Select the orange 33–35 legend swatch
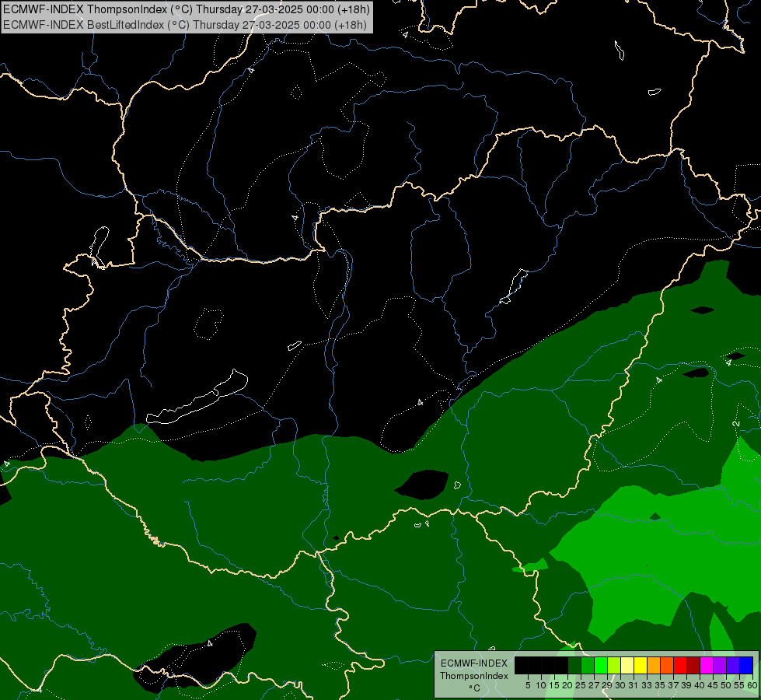Screen dimensions: 761x700 (x=654, y=665)
